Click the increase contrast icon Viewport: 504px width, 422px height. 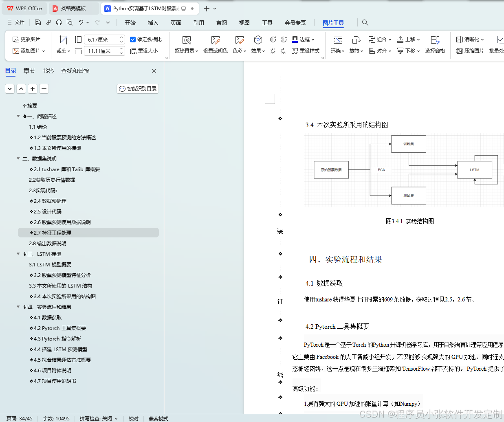pos(273,40)
